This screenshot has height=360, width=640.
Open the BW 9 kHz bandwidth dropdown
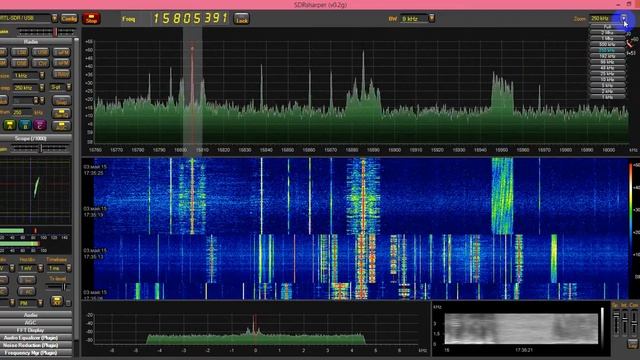431,18
